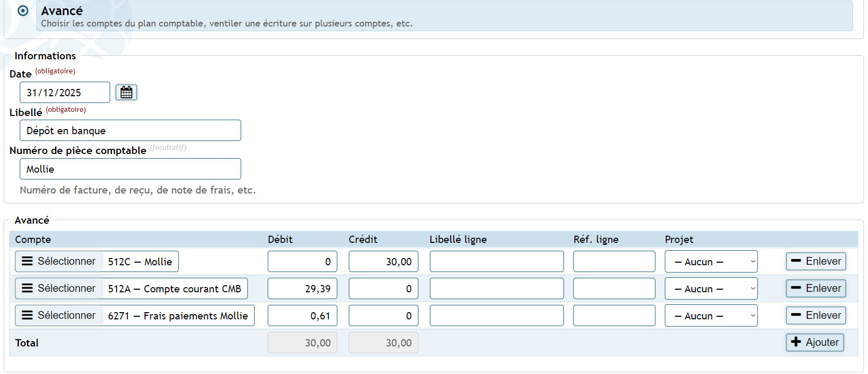Add a new line with Ajouter
This screenshot has width=868, height=374.
click(814, 343)
